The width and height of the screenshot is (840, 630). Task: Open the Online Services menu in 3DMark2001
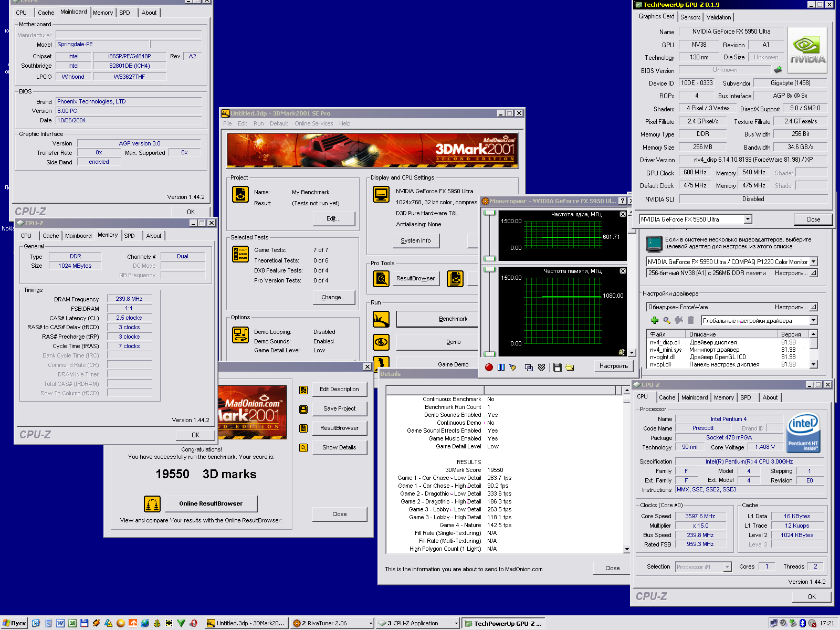[x=313, y=123]
